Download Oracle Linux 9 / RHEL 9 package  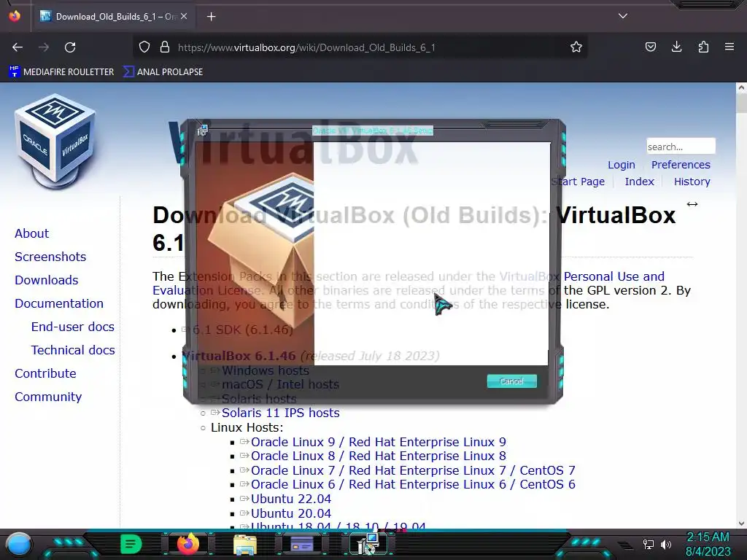(379, 442)
